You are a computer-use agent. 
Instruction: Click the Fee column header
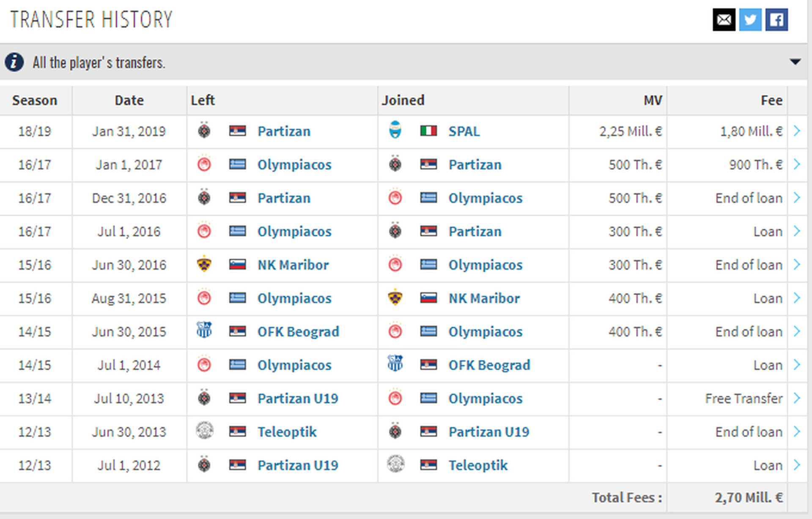(771, 101)
